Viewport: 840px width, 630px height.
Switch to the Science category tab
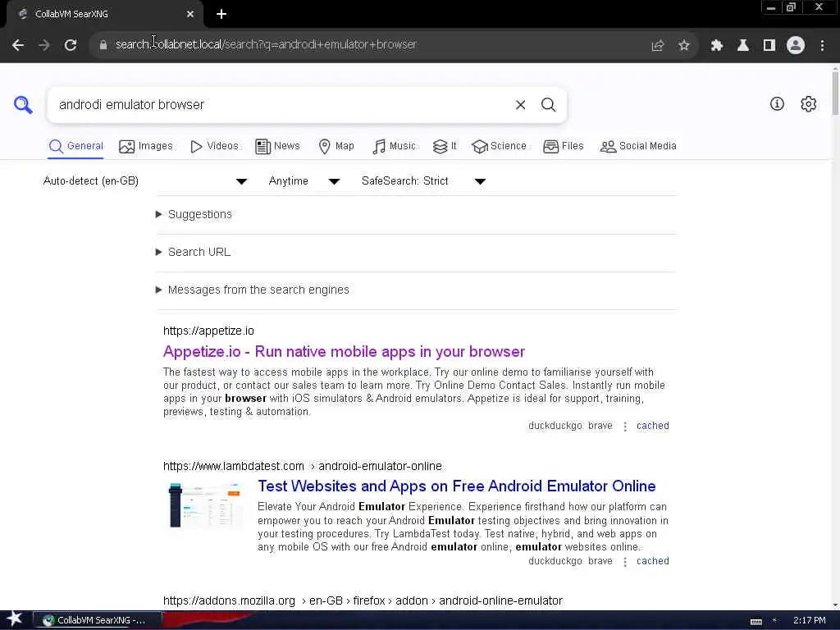coord(499,146)
